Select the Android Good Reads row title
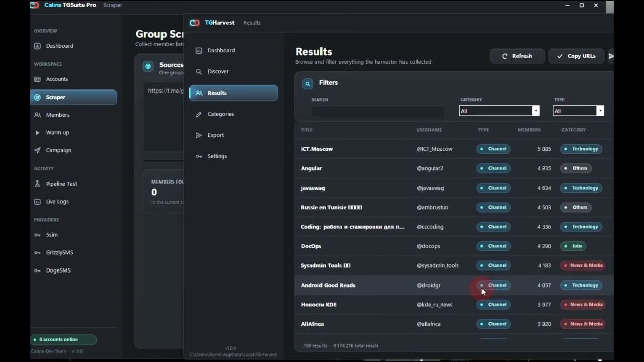The height and width of the screenshot is (362, 644). 328,285
